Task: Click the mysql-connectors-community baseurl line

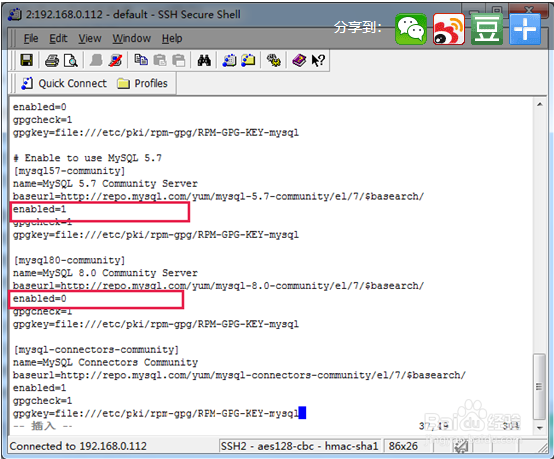Action: tap(239, 375)
